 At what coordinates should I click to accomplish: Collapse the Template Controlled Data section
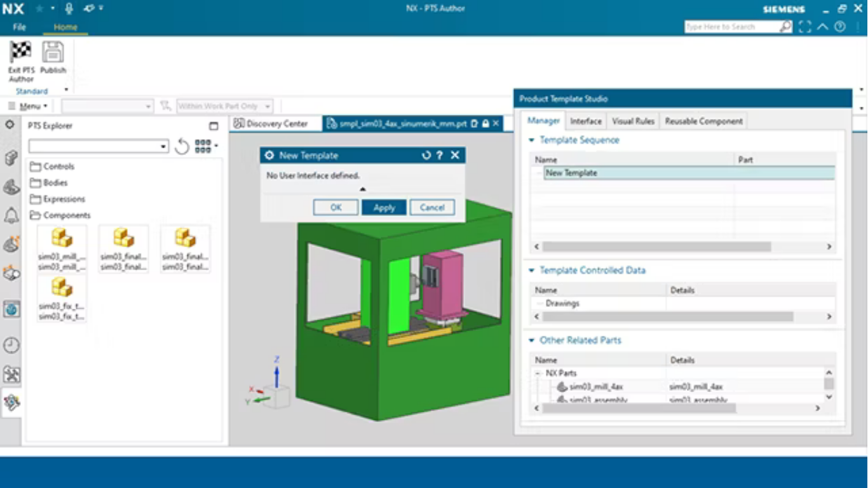pyautogui.click(x=532, y=271)
